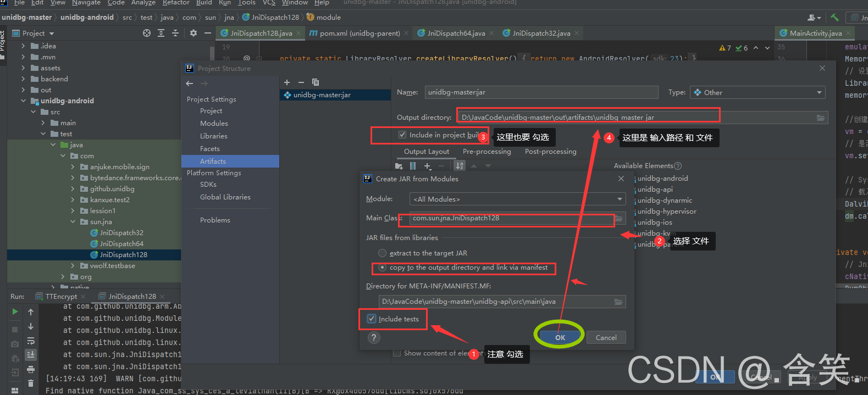Click the back arrow in Project Structure
Screen dimensions: 868x395
click(190, 84)
